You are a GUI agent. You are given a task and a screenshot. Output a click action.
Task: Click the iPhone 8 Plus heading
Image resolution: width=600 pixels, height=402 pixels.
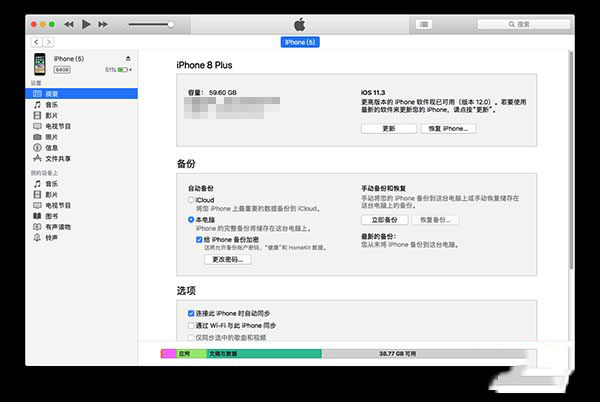pyautogui.click(x=204, y=65)
